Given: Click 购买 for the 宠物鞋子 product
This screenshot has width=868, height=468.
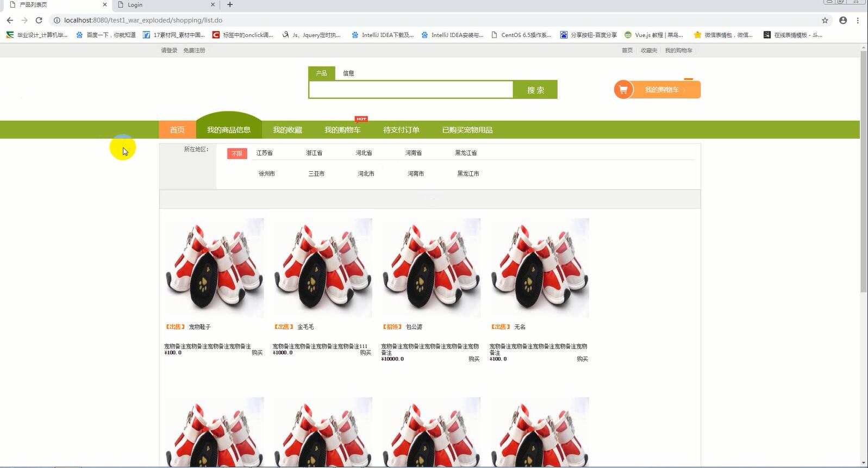Looking at the screenshot, I should [257, 353].
